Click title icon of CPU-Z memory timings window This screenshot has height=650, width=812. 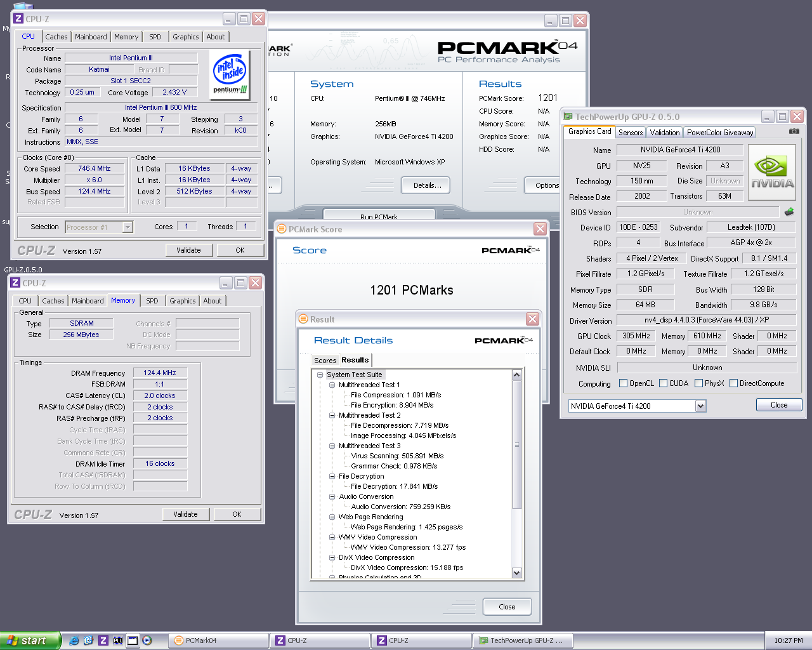pyautogui.click(x=15, y=283)
